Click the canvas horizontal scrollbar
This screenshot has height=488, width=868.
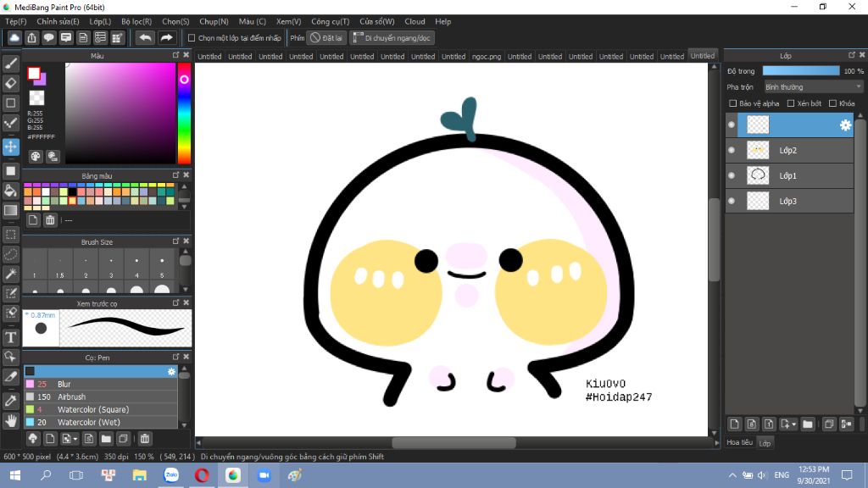tap(454, 443)
